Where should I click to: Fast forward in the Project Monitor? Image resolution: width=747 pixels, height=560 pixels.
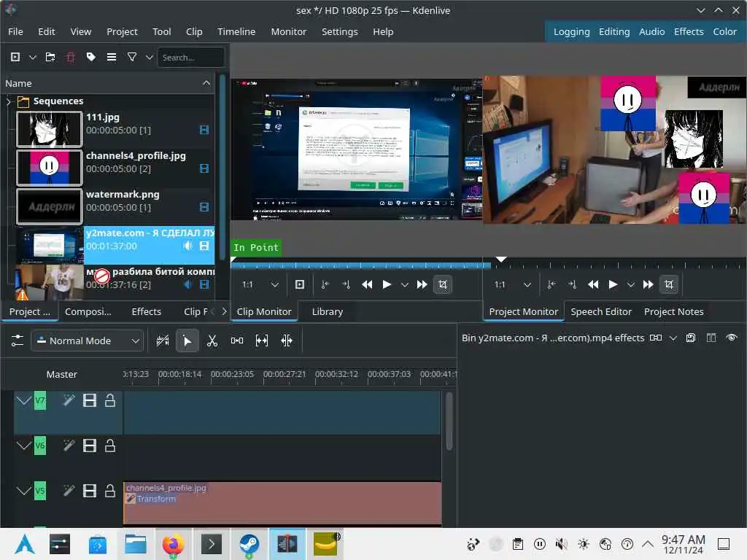649,284
